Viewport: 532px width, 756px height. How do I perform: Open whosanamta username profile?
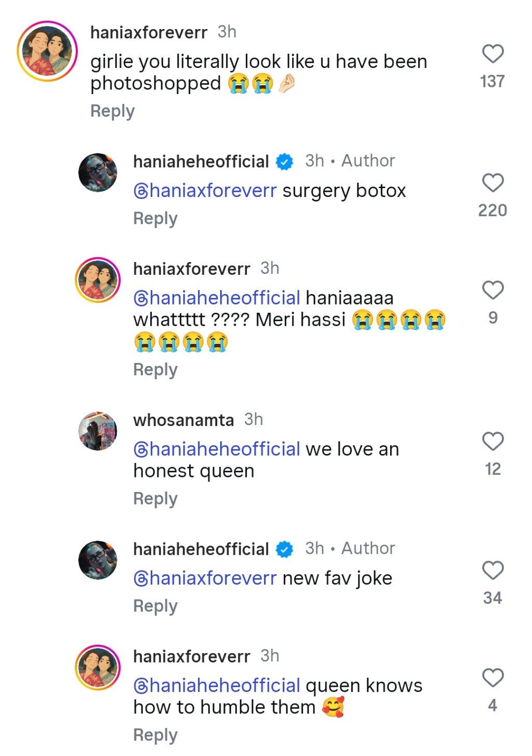coord(183,420)
